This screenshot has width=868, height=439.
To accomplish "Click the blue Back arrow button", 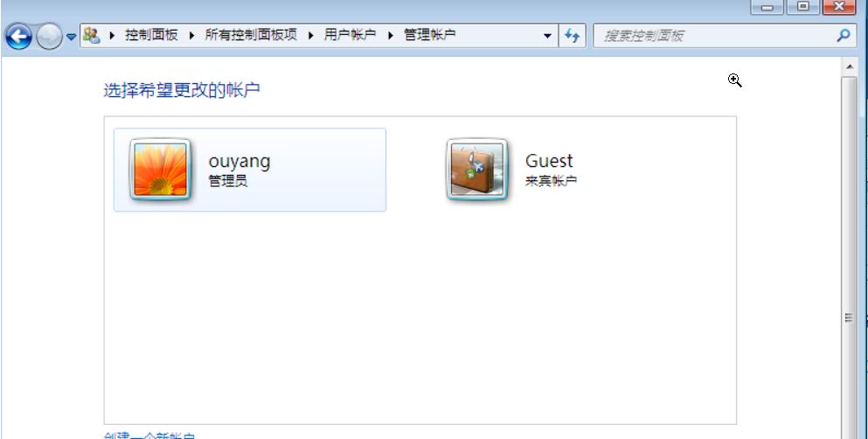I will point(19,37).
